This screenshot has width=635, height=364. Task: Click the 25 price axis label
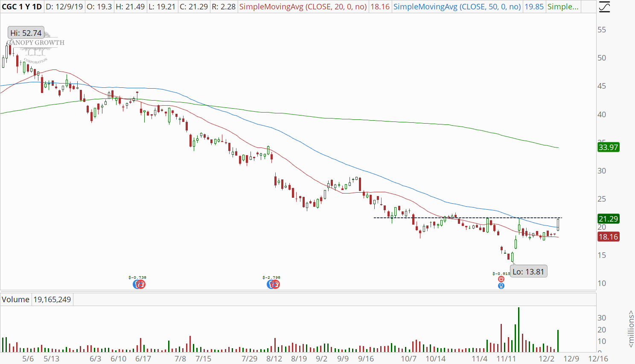click(x=602, y=199)
